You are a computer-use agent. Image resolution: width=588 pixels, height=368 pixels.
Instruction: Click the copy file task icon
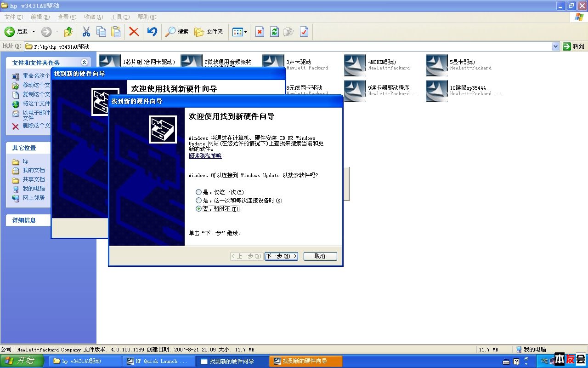tap(16, 95)
